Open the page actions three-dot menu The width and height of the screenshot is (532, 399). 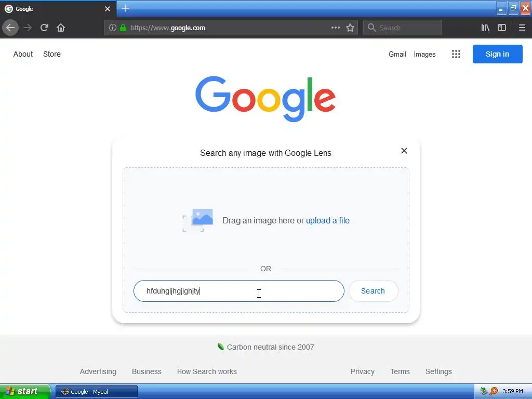(335, 28)
